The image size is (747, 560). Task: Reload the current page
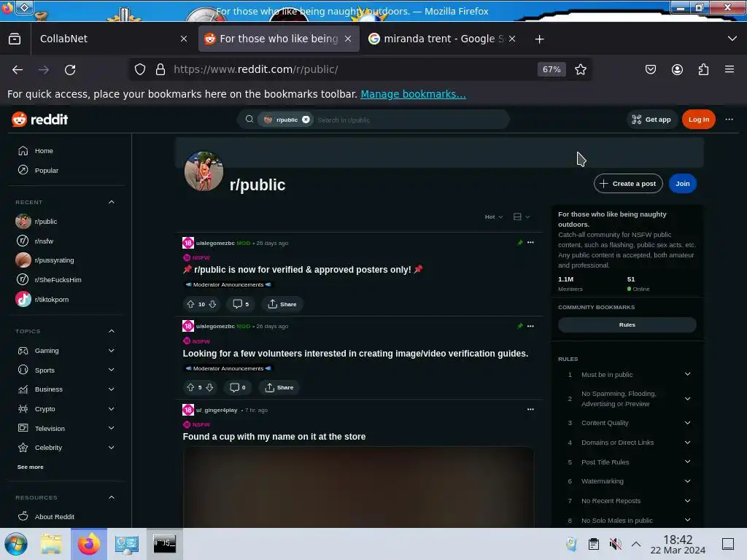pos(70,69)
